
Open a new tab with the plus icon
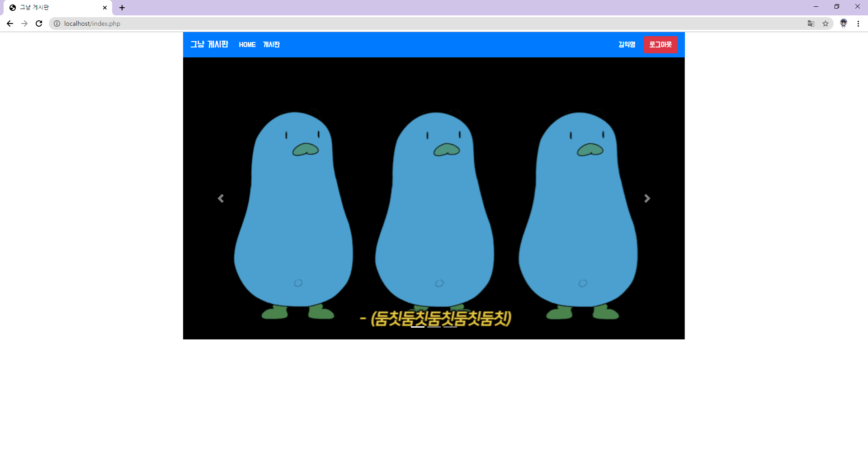(122, 8)
